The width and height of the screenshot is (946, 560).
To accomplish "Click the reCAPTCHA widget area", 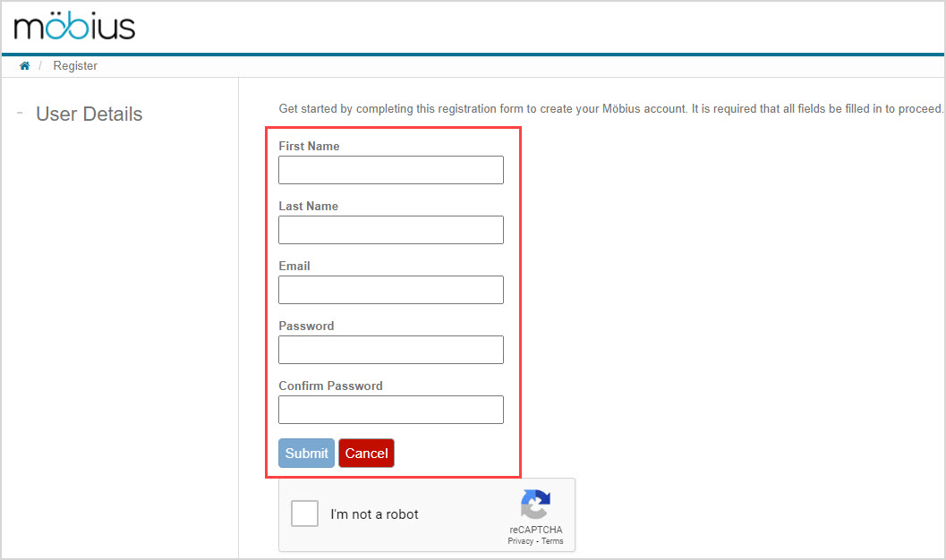I will tap(427, 514).
